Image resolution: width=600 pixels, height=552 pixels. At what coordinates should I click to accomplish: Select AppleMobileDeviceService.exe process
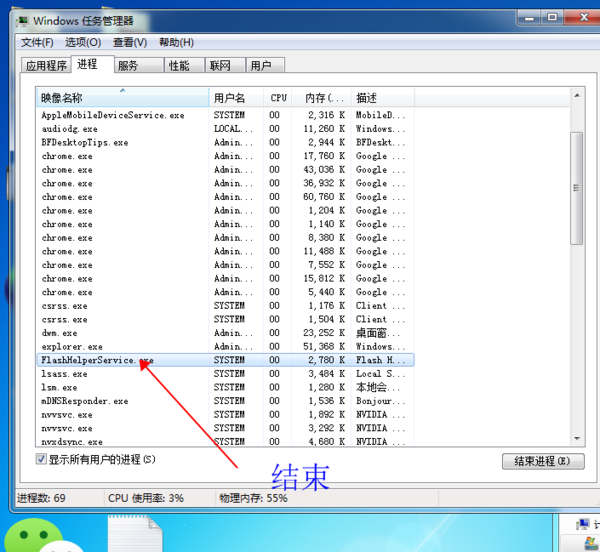[x=225, y=115]
